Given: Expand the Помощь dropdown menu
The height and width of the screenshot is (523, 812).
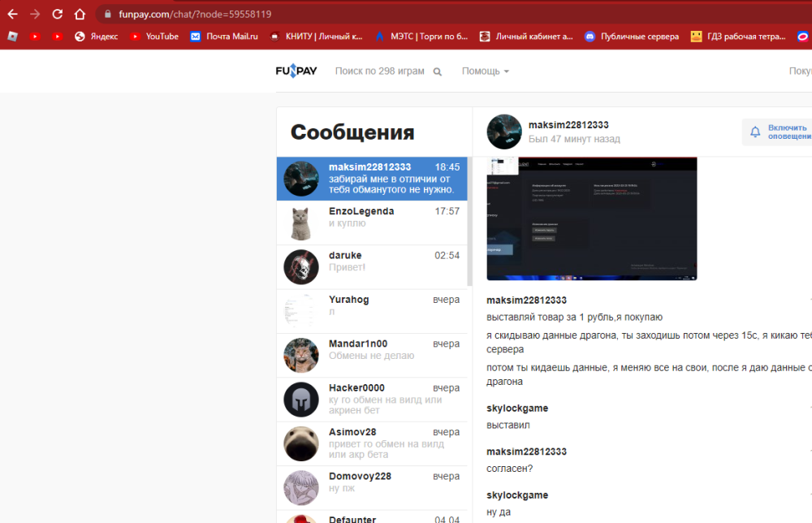Looking at the screenshot, I should [486, 71].
